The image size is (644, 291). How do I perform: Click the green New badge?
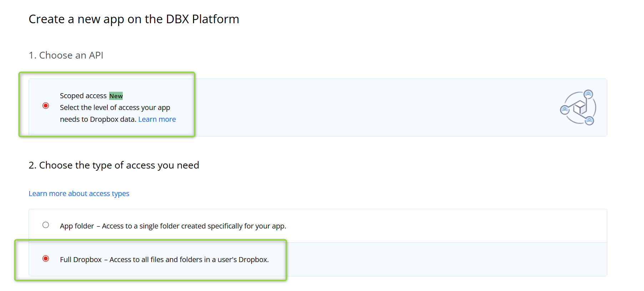click(x=116, y=96)
